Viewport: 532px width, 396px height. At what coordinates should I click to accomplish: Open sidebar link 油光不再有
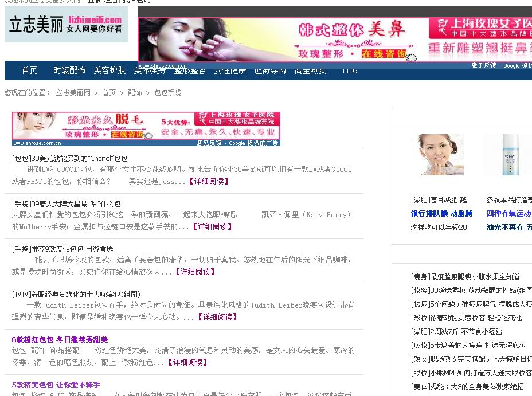[509, 228]
